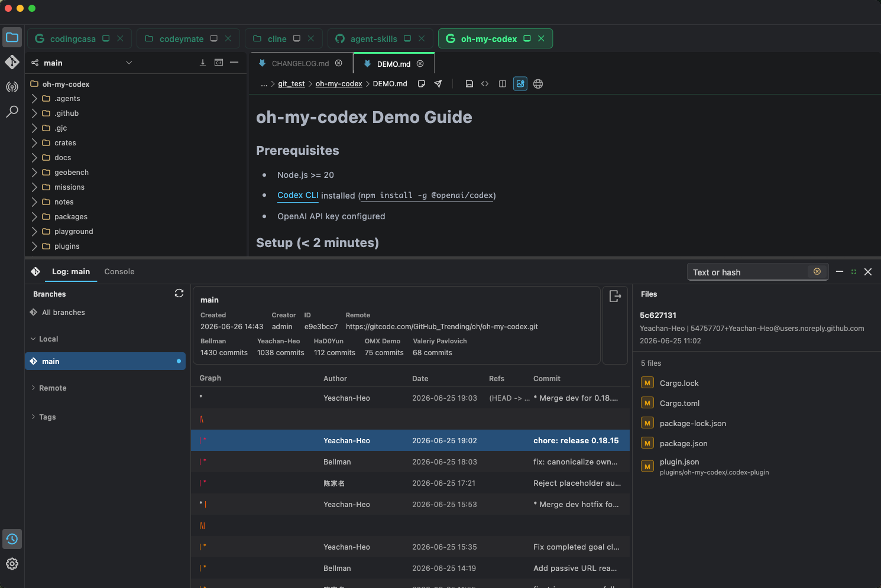Click the monitor icon on oh-my-codex tab
Screen dimensions: 881x588
pos(527,38)
